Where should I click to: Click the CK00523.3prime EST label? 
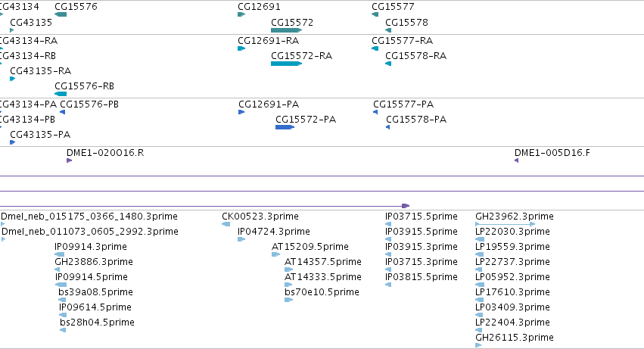(x=260, y=217)
